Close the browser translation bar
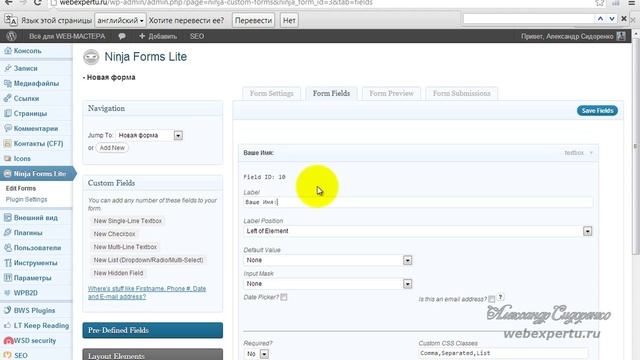640x360 pixels. 634,20
